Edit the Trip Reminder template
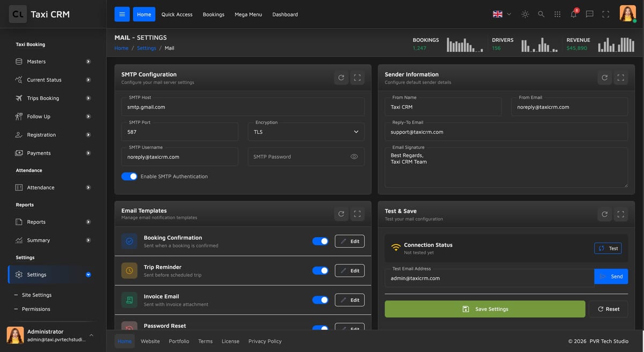 tap(349, 270)
